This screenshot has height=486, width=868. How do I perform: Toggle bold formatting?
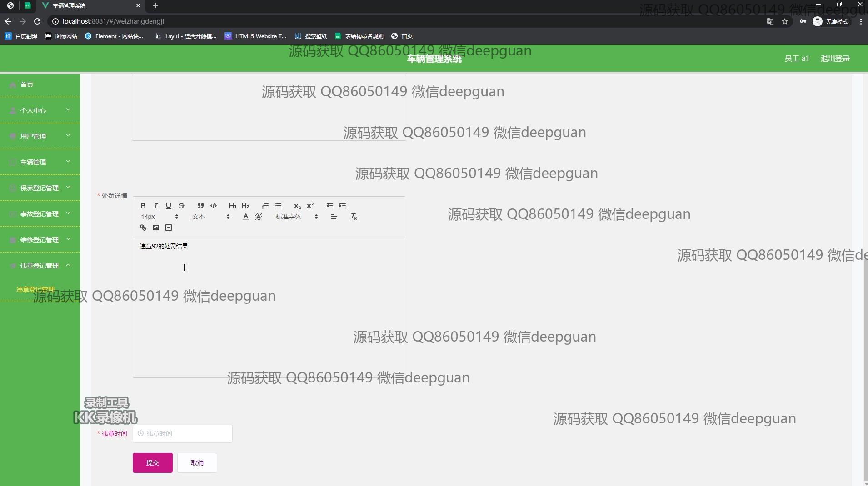[143, 206]
